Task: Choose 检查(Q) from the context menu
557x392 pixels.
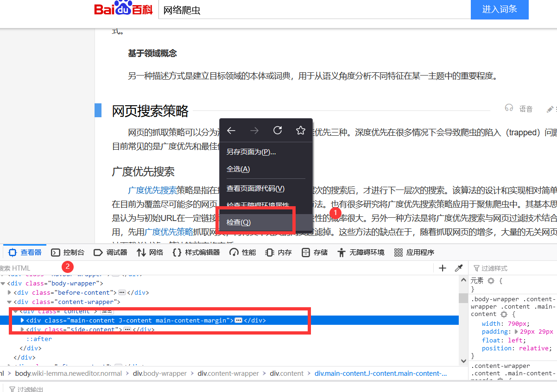Action: pyautogui.click(x=239, y=222)
